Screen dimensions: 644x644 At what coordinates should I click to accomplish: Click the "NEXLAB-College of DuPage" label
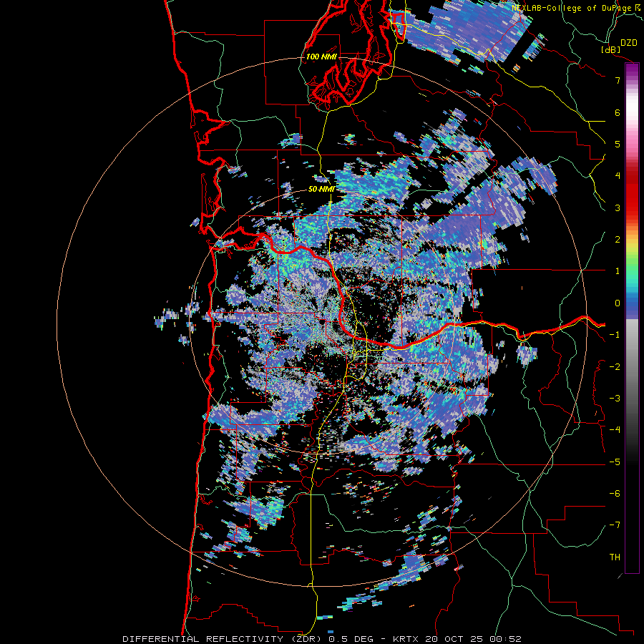pos(571,8)
